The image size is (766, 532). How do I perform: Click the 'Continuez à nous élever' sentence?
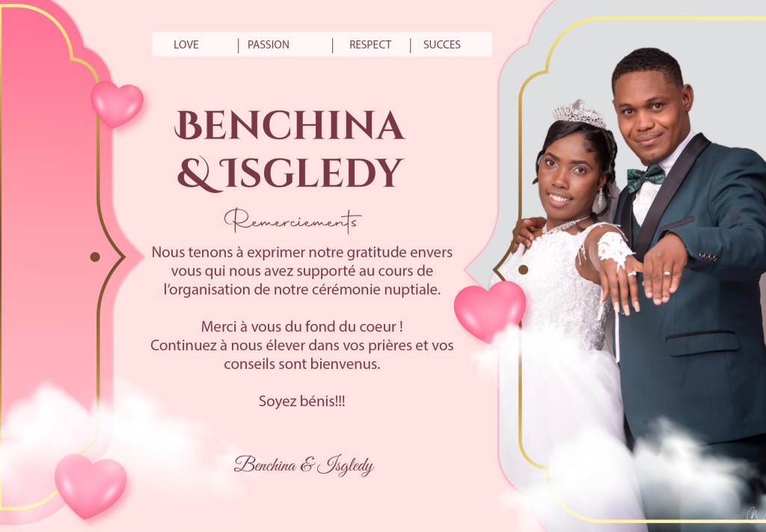302,354
